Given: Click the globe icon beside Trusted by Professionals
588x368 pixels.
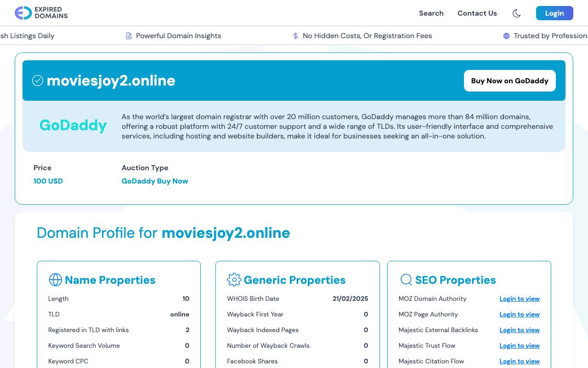Looking at the screenshot, I should pyautogui.click(x=506, y=36).
